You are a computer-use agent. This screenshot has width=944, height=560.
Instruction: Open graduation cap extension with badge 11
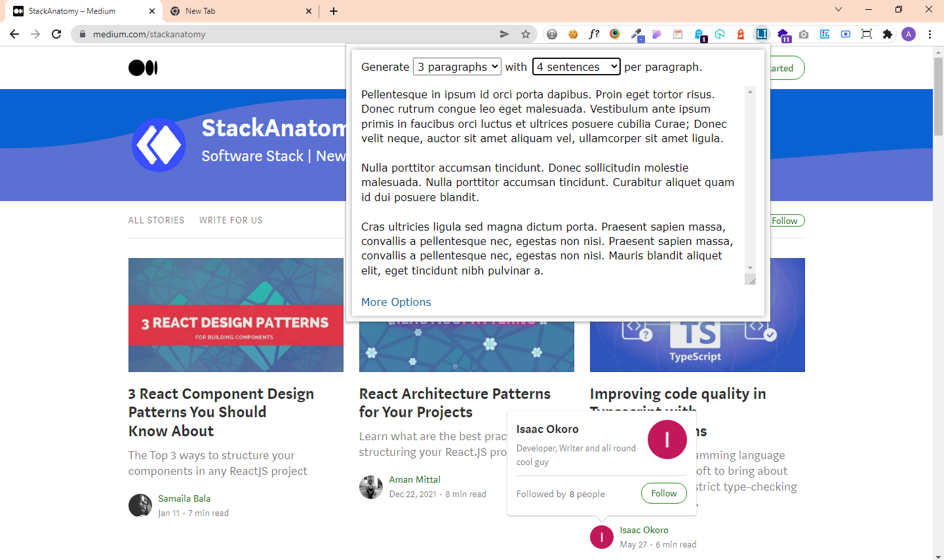pyautogui.click(x=783, y=34)
